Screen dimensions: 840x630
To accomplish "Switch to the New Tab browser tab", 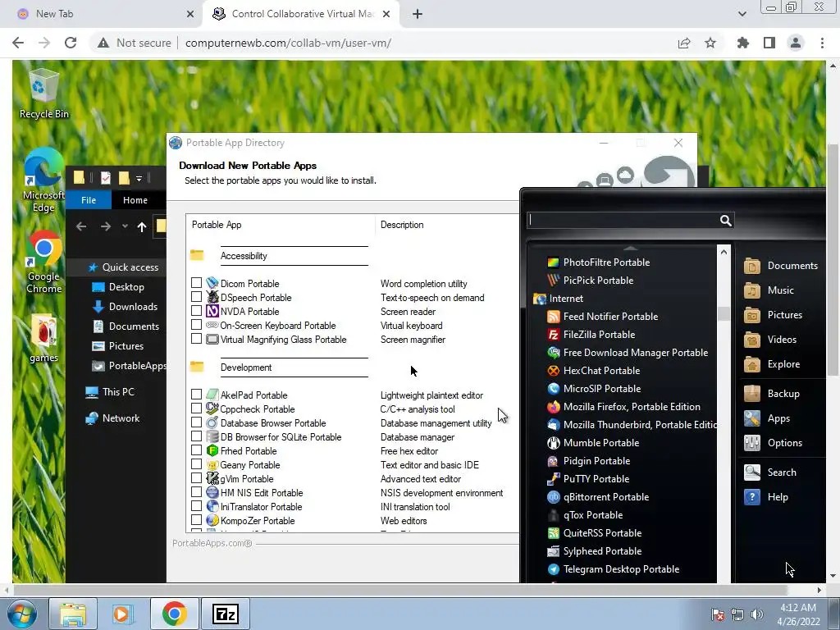I will point(102,14).
